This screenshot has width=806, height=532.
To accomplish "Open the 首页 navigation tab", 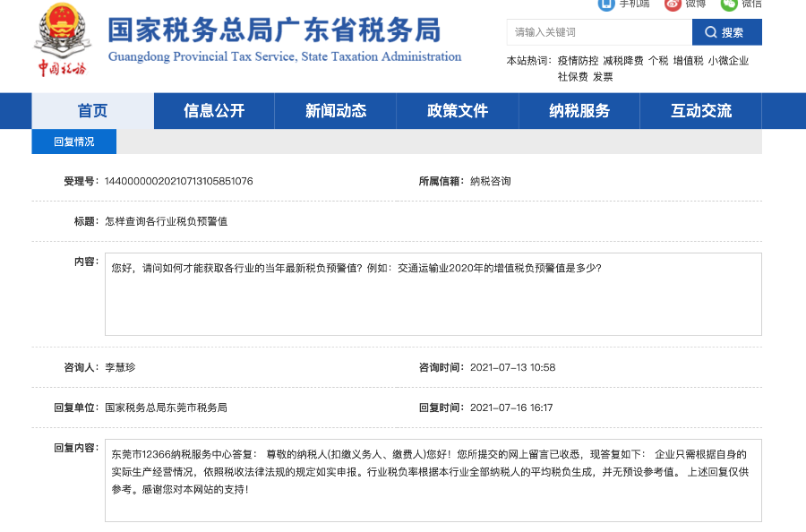I will [x=92, y=111].
